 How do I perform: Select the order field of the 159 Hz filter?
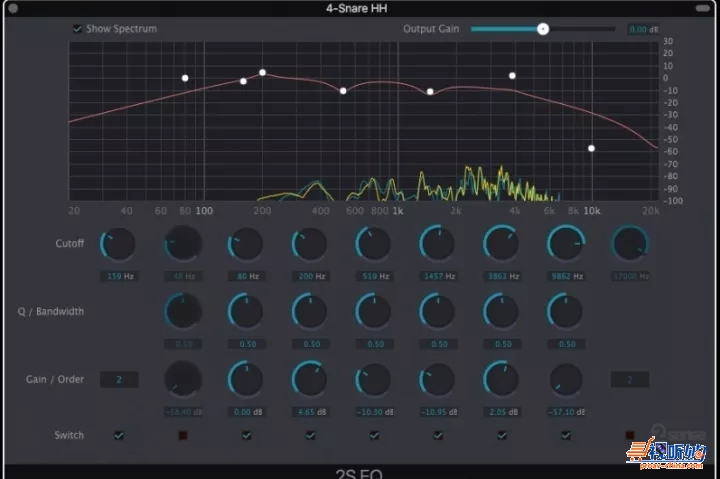[119, 380]
